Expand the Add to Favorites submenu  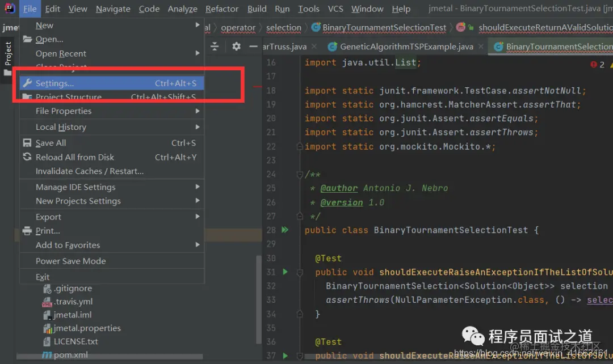pos(112,245)
